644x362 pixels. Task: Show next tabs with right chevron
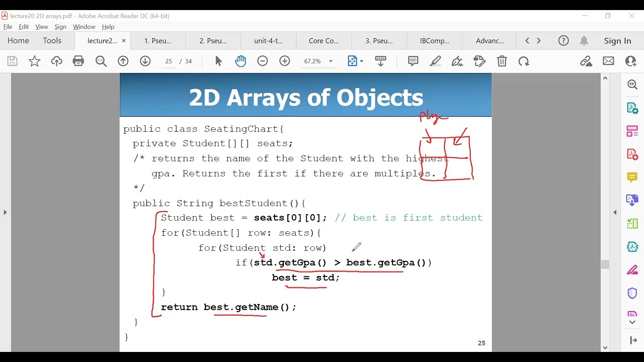[x=539, y=41]
